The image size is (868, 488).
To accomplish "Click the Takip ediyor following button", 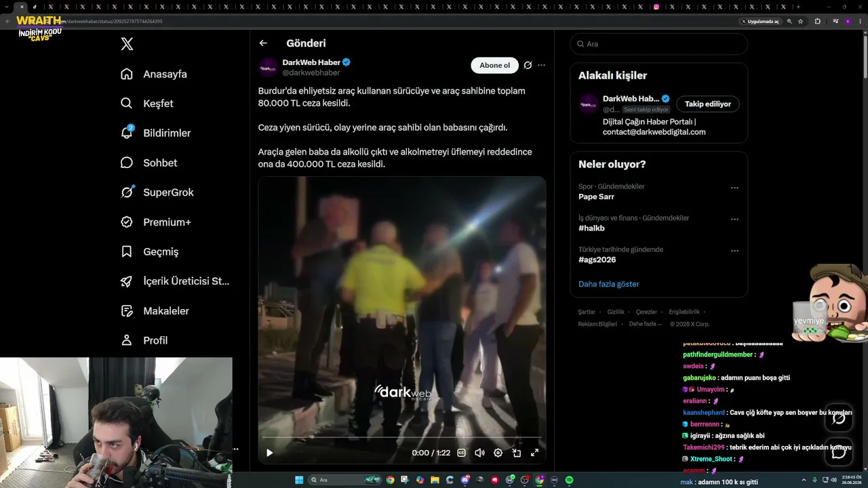I will click(707, 104).
